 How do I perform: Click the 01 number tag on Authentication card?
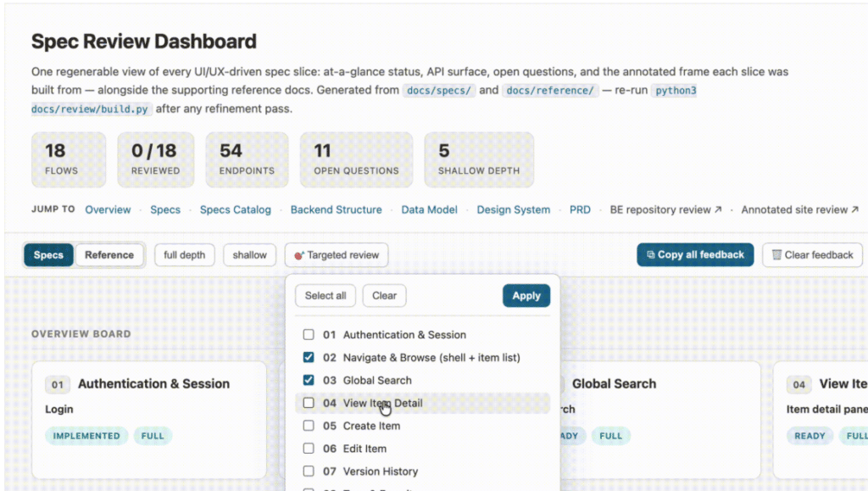(x=58, y=385)
